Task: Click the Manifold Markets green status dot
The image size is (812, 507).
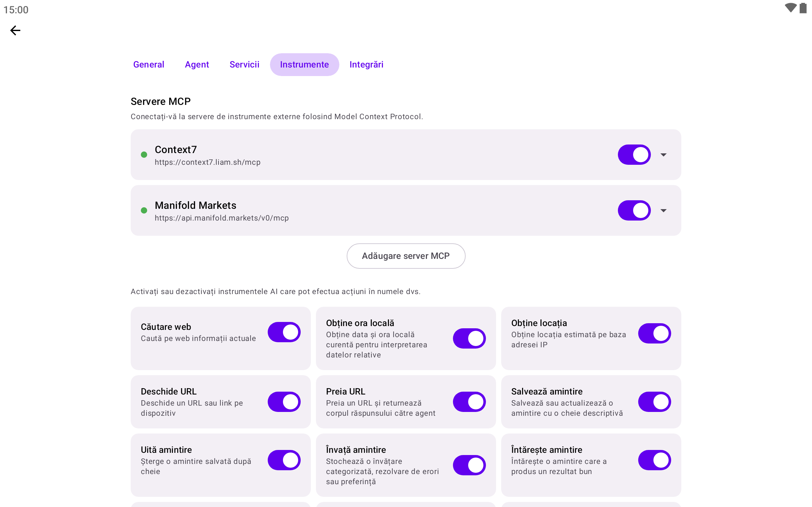Action: coord(144,211)
